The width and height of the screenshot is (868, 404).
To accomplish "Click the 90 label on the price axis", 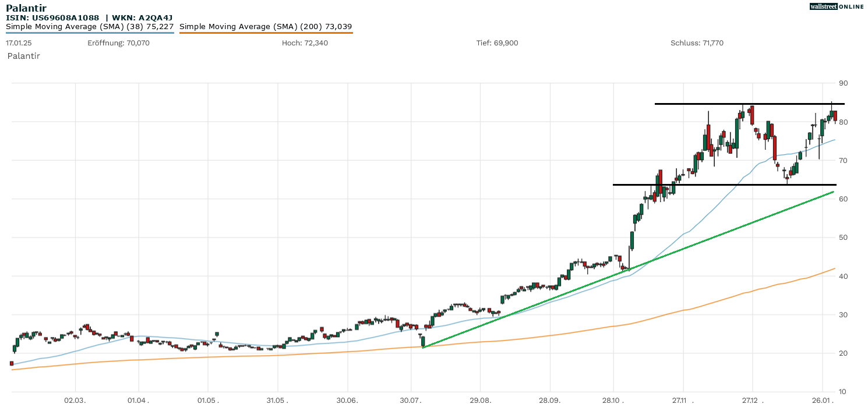I will [843, 84].
